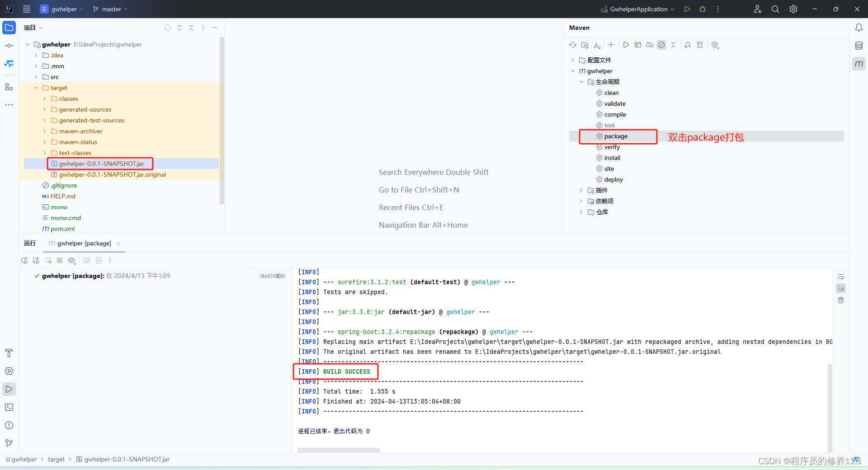Open the Search Everywhere magnifier icon
Image resolution: width=868 pixels, height=470 pixels.
coord(775,9)
